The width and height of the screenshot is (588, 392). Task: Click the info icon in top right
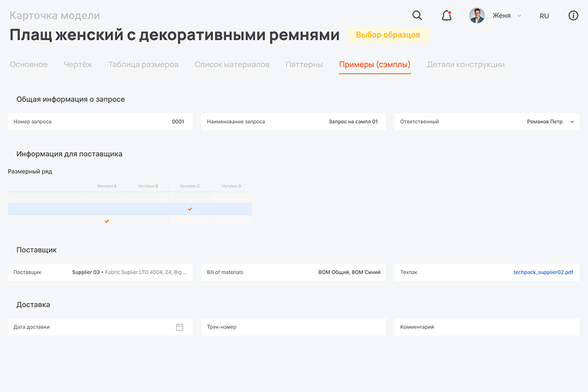click(x=573, y=15)
